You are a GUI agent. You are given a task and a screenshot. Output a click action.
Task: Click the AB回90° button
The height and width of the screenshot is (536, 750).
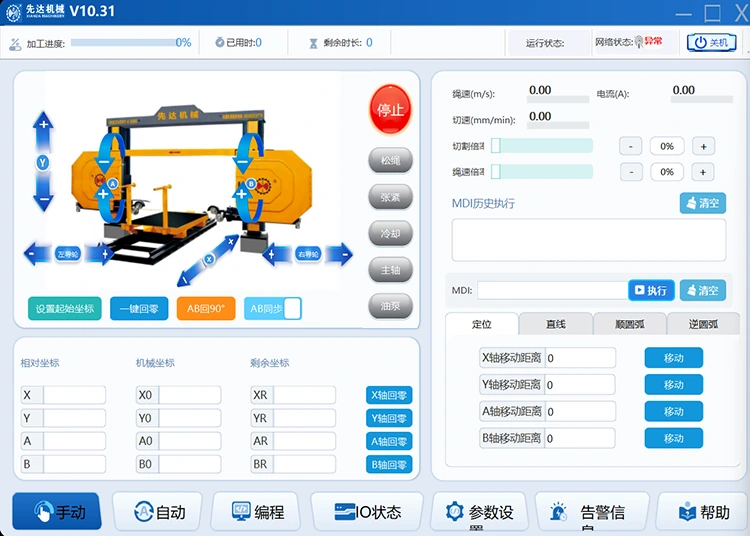(206, 308)
